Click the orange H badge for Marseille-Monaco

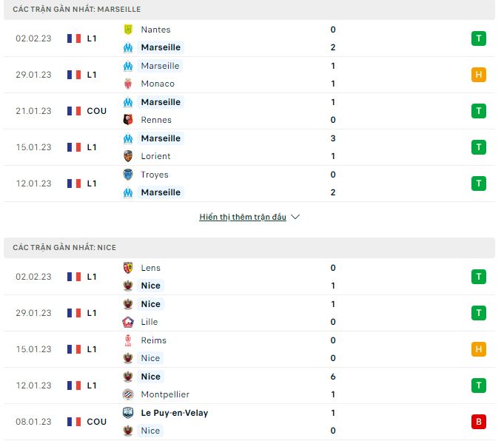[x=479, y=75]
